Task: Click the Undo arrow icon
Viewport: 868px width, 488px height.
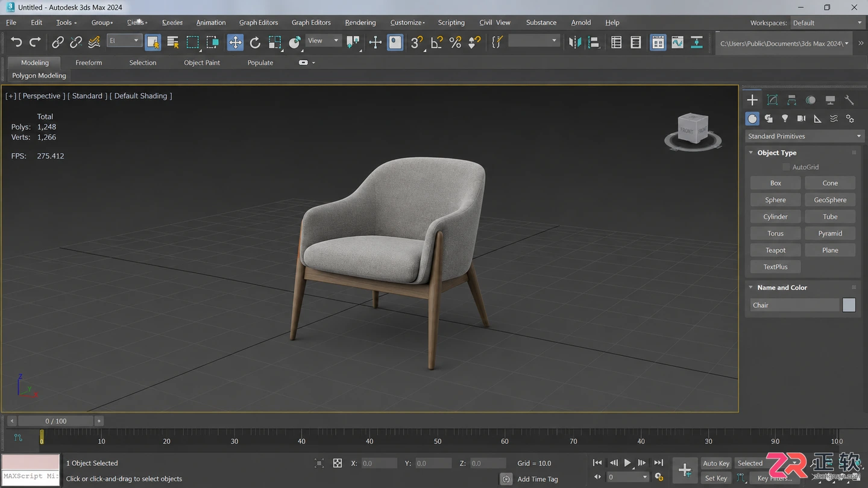Action: [16, 42]
